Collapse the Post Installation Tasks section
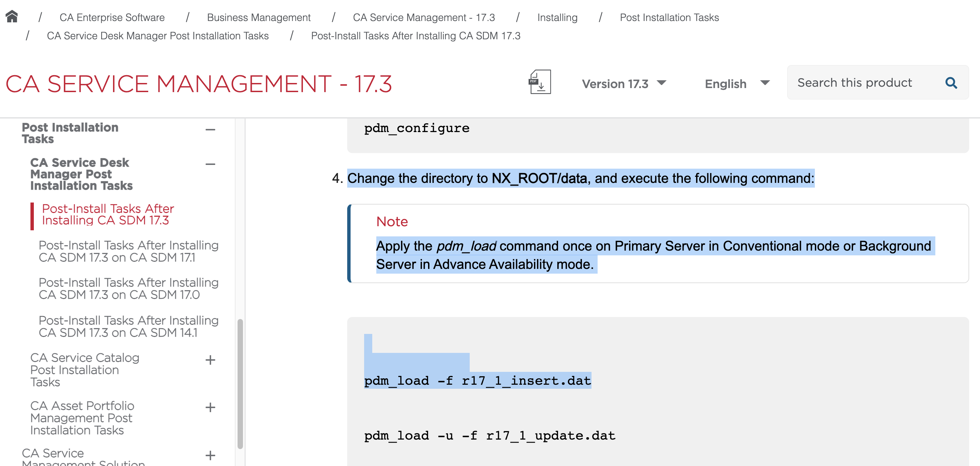Screen dimensions: 980x466 (210, 130)
